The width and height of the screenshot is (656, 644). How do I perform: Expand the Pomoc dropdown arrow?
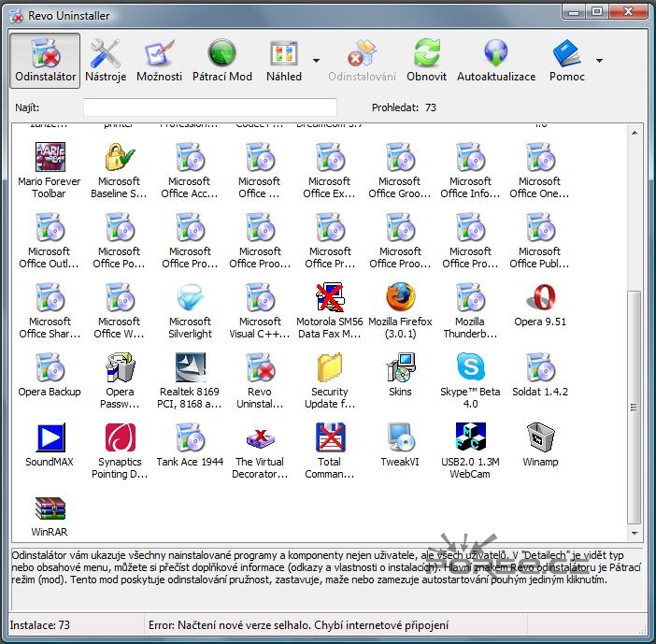599,61
